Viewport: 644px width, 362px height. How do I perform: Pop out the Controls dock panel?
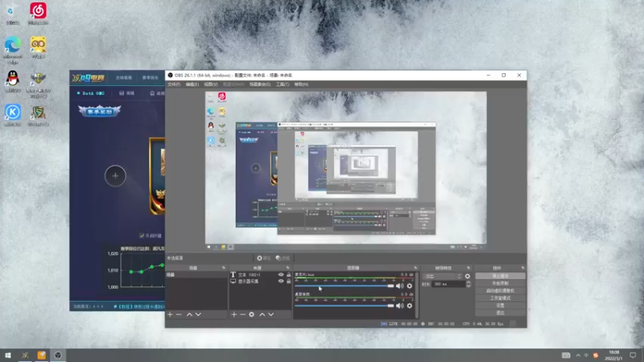(522, 268)
